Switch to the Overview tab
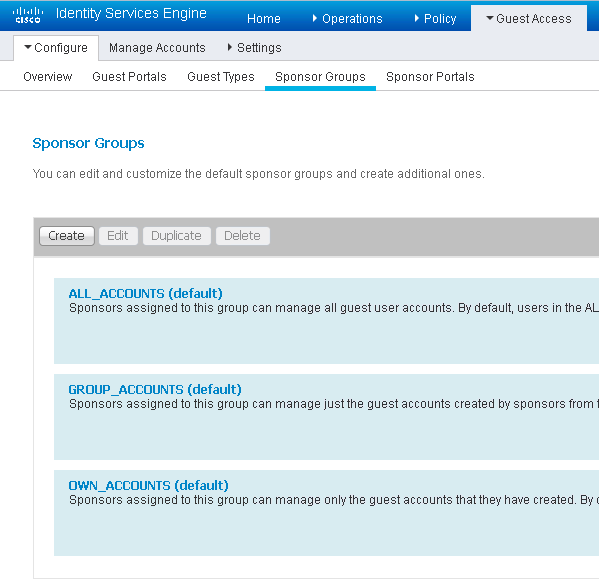This screenshot has height=579, width=599. click(48, 77)
